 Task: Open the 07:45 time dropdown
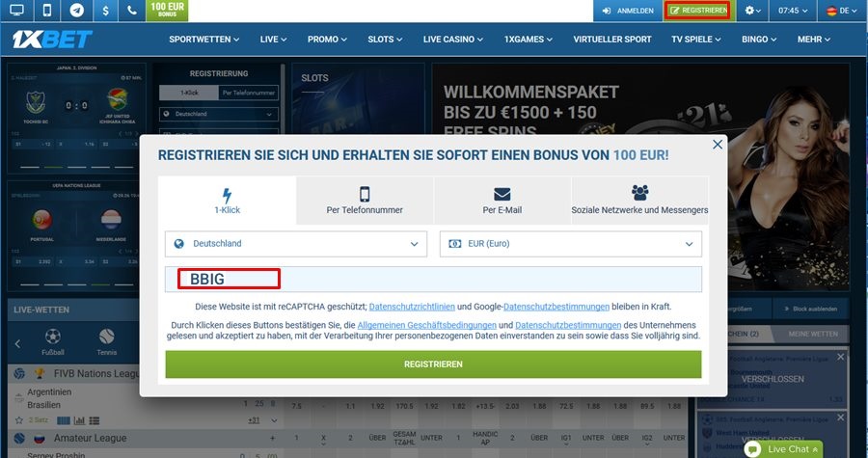(x=793, y=11)
